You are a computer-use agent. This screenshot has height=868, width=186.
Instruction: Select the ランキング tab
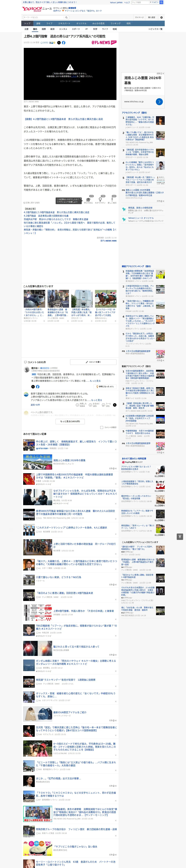coord(115,24)
